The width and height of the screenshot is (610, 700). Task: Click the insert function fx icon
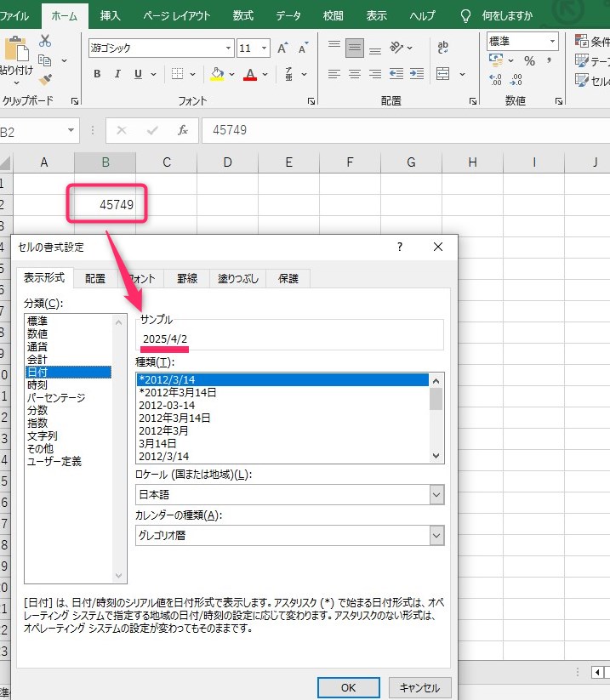[x=182, y=130]
